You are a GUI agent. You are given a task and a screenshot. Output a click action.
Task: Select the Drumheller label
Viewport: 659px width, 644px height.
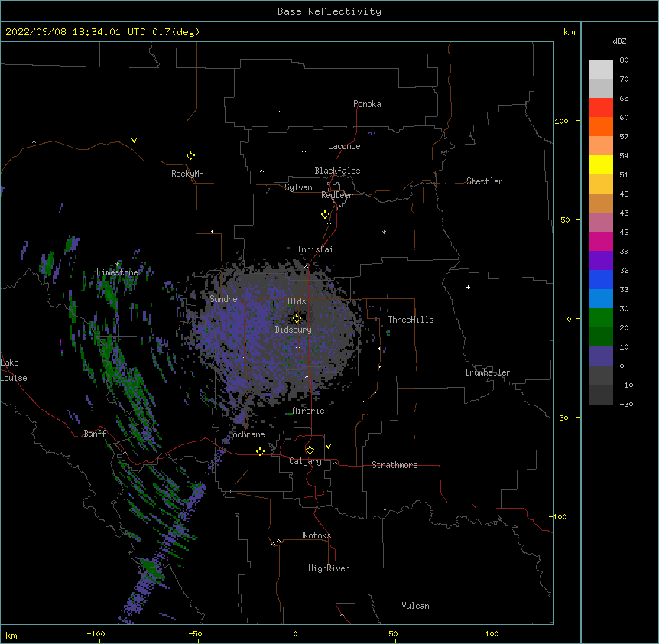pyautogui.click(x=488, y=372)
